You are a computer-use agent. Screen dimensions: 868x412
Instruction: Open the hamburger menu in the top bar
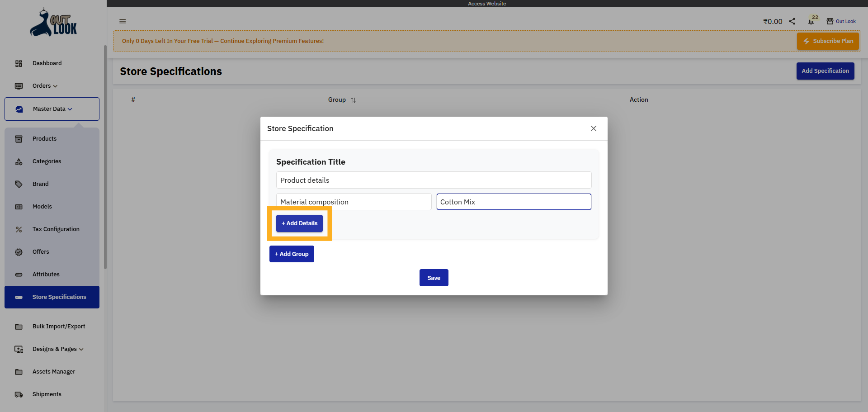point(123,21)
